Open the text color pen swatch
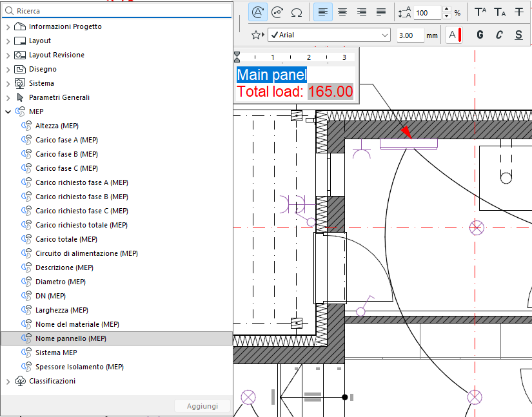532x417 pixels. tap(454, 35)
